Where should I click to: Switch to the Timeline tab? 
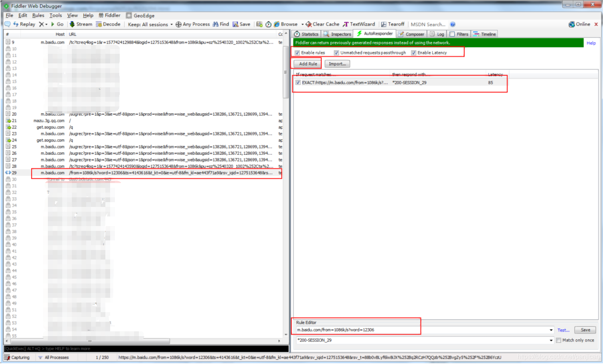pos(484,34)
